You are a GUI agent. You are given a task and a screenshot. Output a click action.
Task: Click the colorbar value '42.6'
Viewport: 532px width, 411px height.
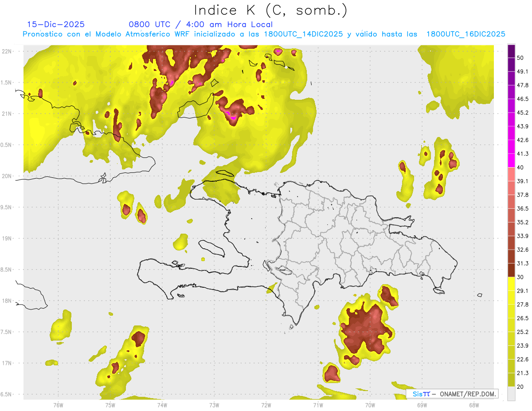click(523, 140)
